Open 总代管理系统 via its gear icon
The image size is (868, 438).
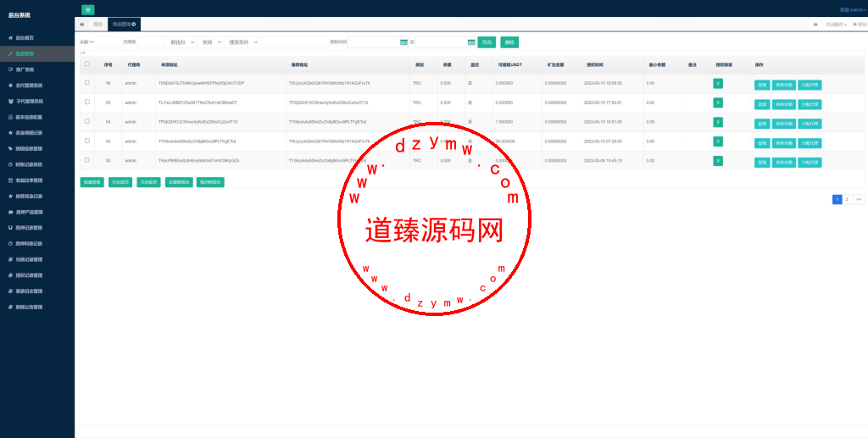pyautogui.click(x=10, y=86)
